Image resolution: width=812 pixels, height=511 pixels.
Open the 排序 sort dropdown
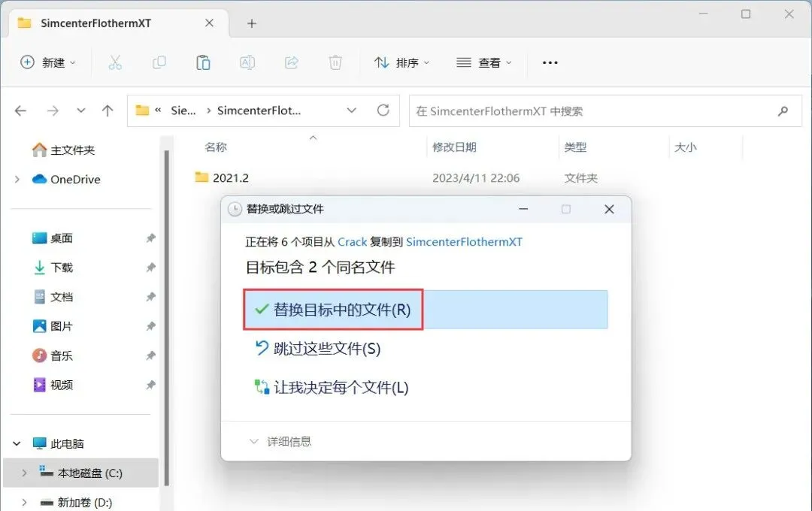tap(401, 62)
